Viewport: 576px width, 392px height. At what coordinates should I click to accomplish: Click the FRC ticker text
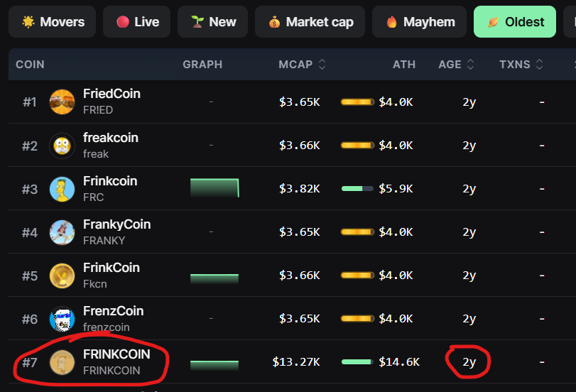[93, 197]
